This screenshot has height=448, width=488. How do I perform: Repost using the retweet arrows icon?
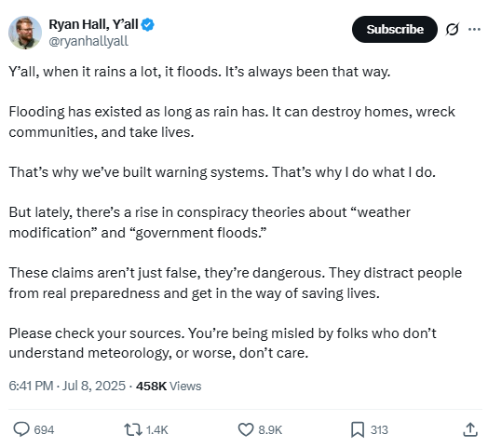click(133, 429)
